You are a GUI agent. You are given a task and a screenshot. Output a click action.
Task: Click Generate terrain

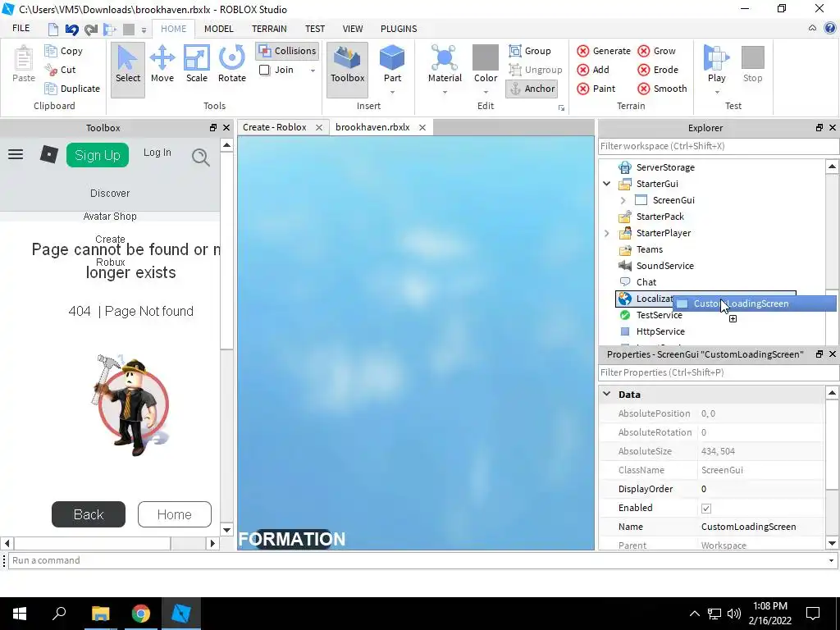click(x=604, y=51)
